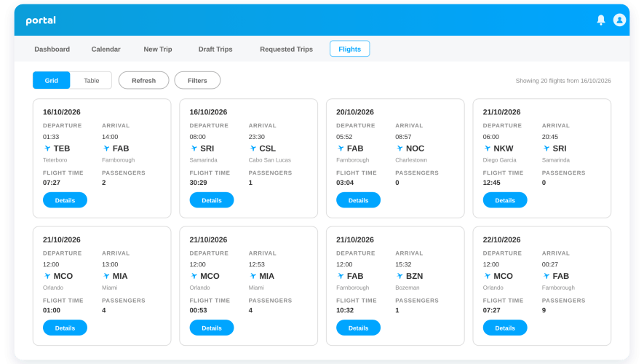
Task: Click plane icon beside MCO with flight time 01:00
Action: click(x=47, y=276)
